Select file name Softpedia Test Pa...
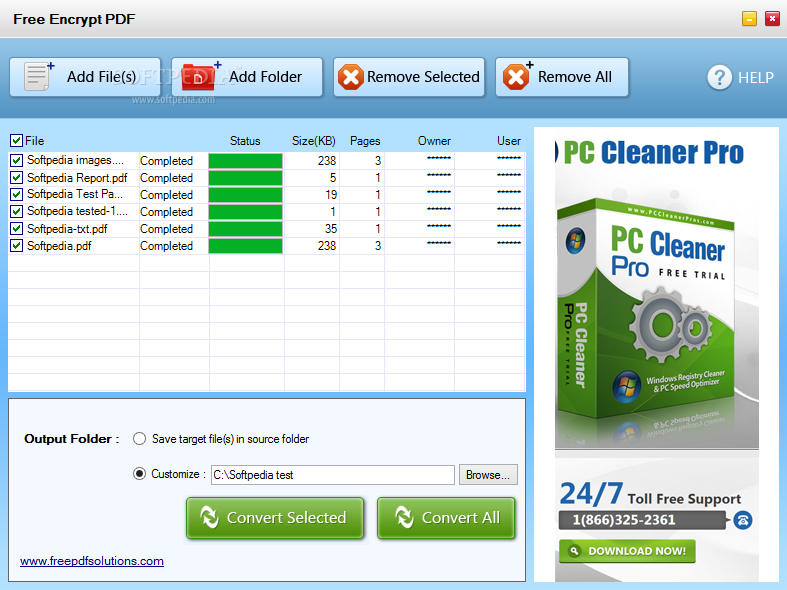The width and height of the screenshot is (787, 590). click(75, 194)
